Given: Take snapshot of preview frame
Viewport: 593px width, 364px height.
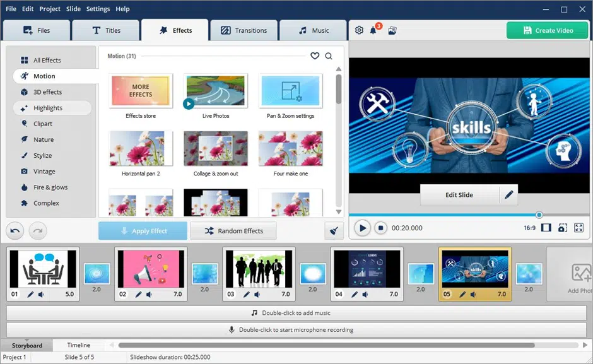Looking at the screenshot, I should (x=562, y=228).
